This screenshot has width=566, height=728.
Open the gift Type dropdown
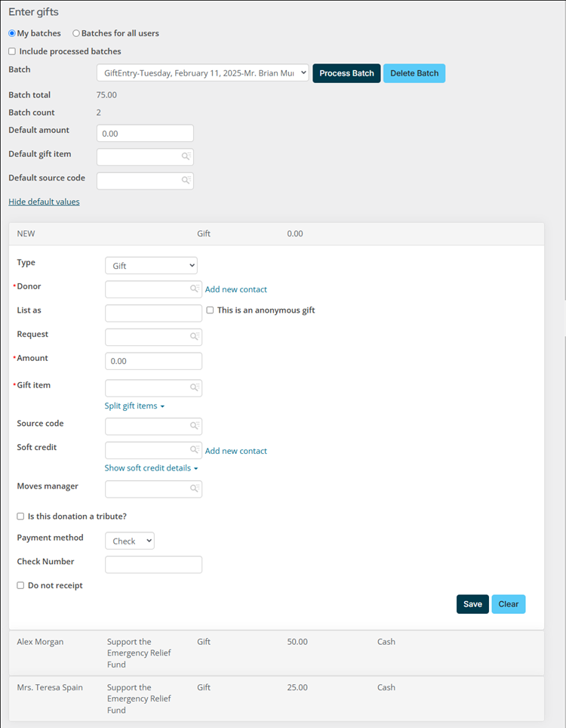point(151,266)
